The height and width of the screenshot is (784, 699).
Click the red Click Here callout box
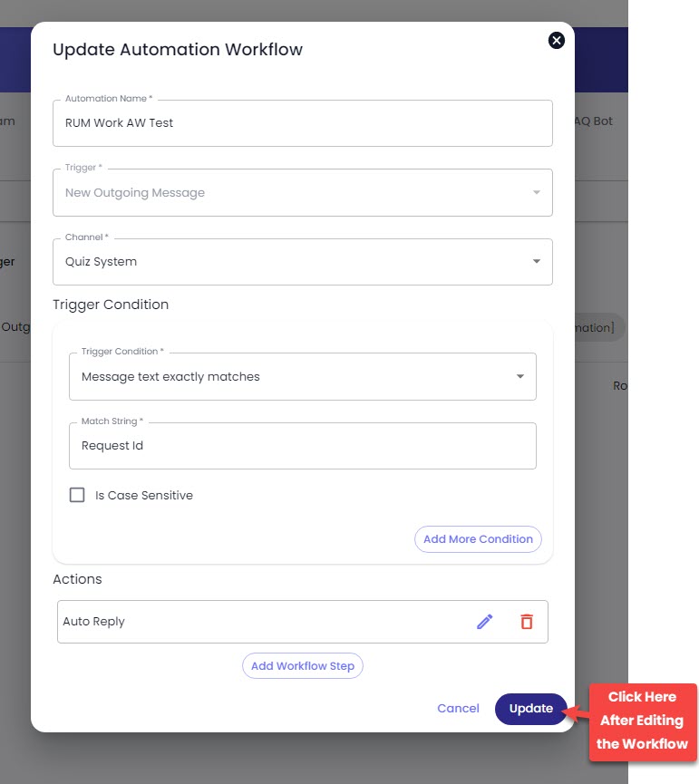point(643,721)
